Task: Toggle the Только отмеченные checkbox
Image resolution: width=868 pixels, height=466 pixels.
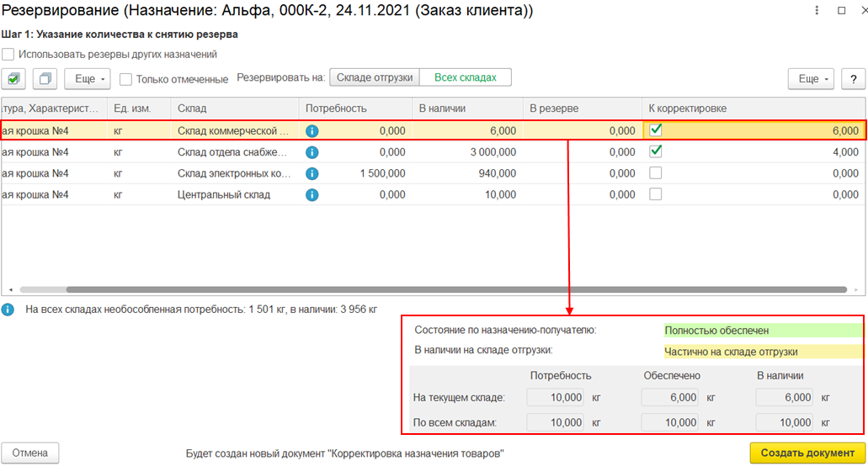Action: (125, 79)
